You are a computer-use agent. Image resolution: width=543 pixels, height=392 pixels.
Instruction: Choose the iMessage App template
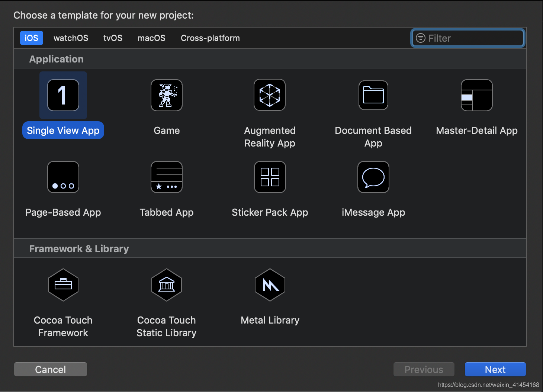click(373, 177)
